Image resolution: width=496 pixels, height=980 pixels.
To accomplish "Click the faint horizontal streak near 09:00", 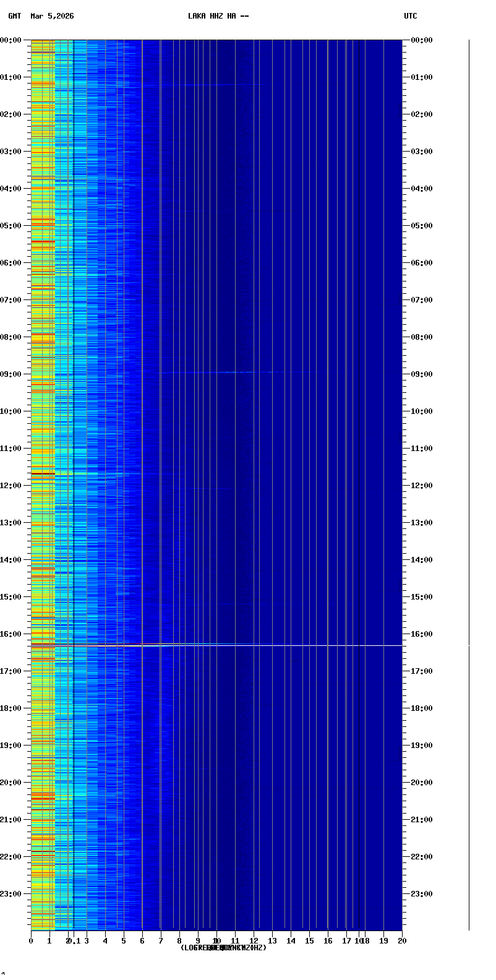I will [235, 372].
